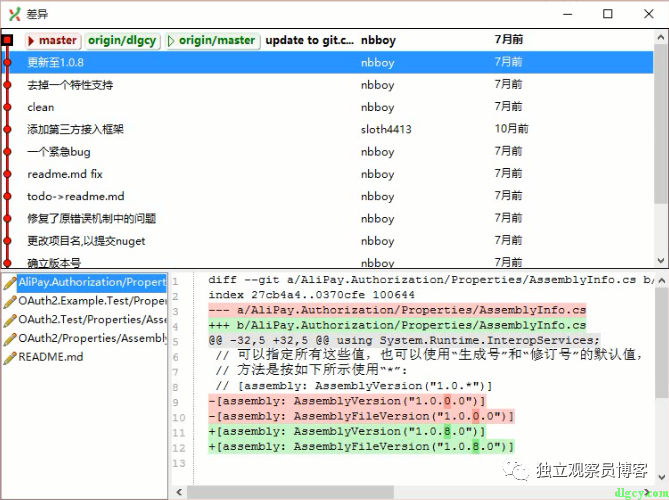Screen dimensions: 669x500
Task: Minimize the 差异 window
Action: coord(567,14)
